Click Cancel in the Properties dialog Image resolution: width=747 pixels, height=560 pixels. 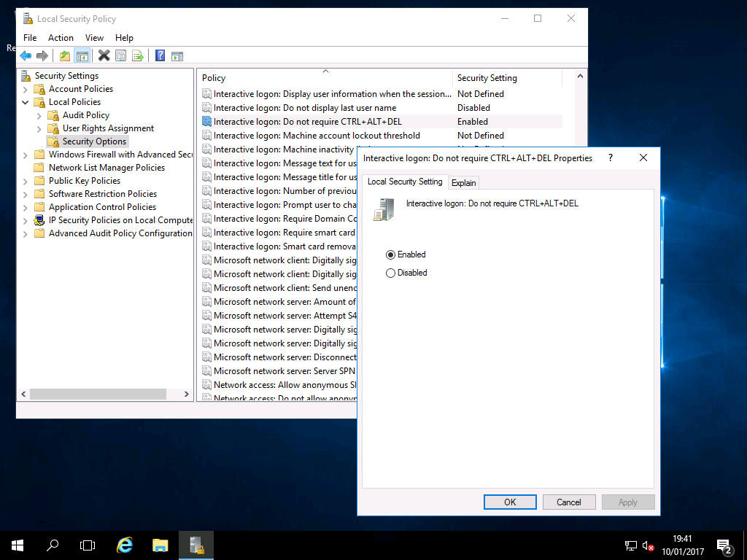tap(569, 502)
